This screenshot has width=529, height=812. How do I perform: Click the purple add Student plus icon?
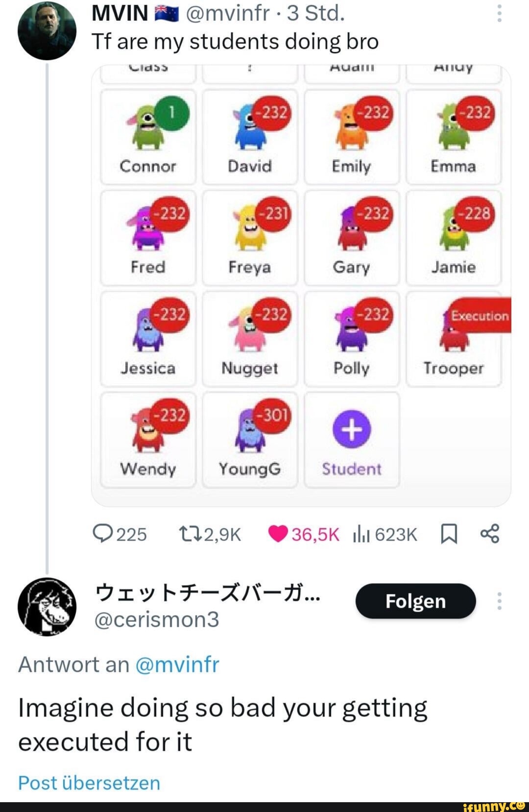pyautogui.click(x=351, y=430)
